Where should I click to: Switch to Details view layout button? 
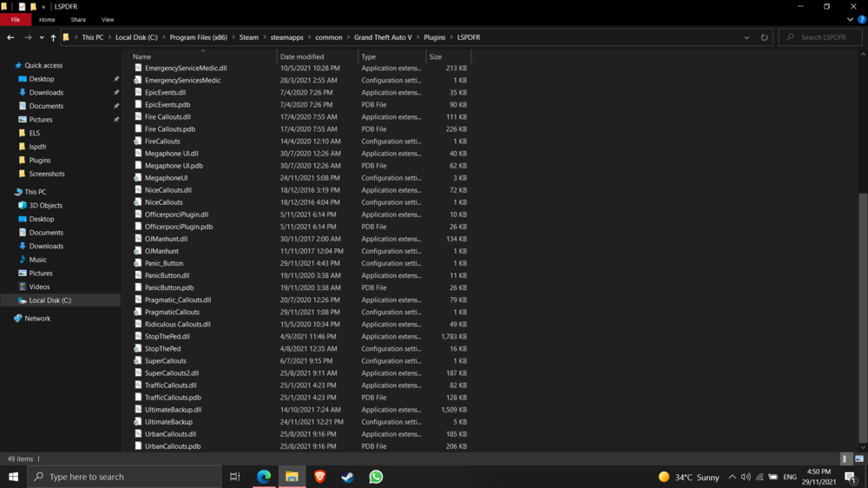(x=845, y=458)
